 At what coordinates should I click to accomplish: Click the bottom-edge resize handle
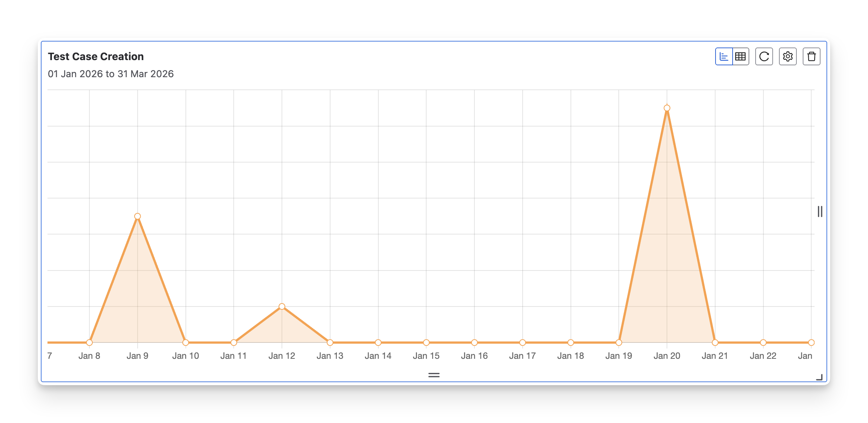coord(434,375)
